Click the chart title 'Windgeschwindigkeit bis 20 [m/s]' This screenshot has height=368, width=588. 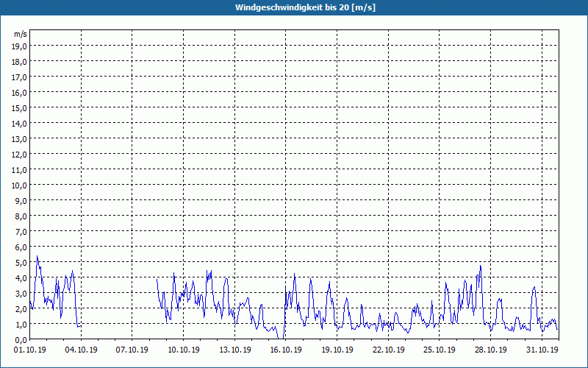(x=305, y=7)
